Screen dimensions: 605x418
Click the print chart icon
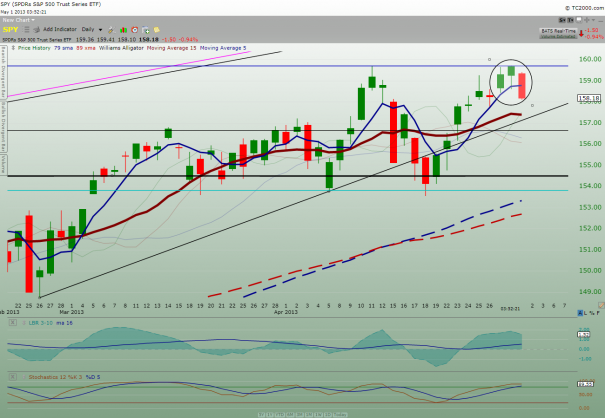pyautogui.click(x=37, y=30)
